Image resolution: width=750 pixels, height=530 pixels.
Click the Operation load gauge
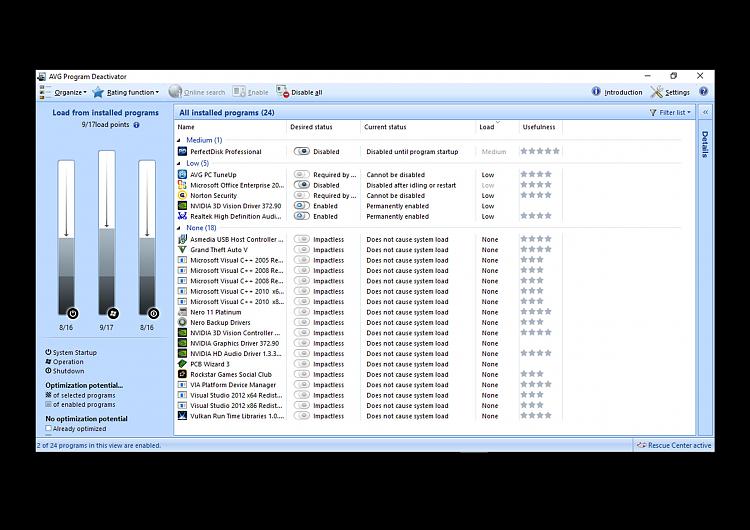[x=107, y=232]
